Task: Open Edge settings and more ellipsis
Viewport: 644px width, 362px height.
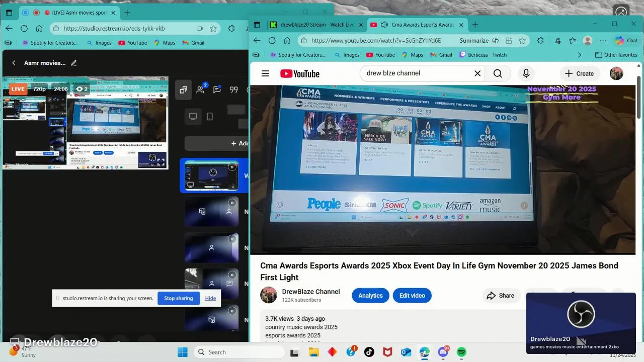Action: (x=603, y=41)
